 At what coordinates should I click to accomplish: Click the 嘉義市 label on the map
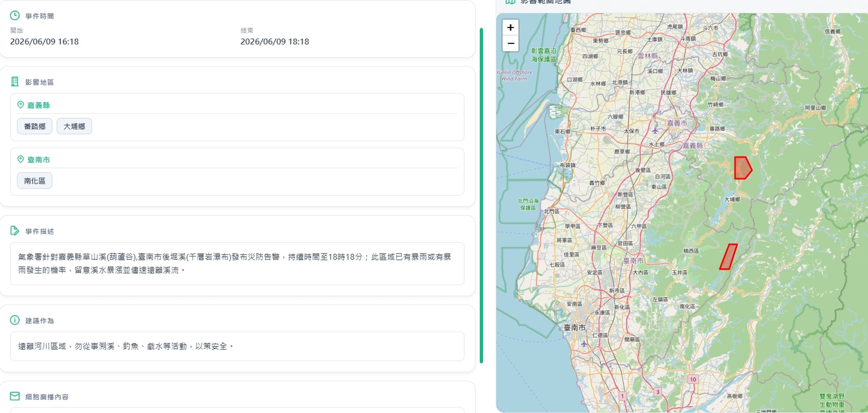[677, 123]
